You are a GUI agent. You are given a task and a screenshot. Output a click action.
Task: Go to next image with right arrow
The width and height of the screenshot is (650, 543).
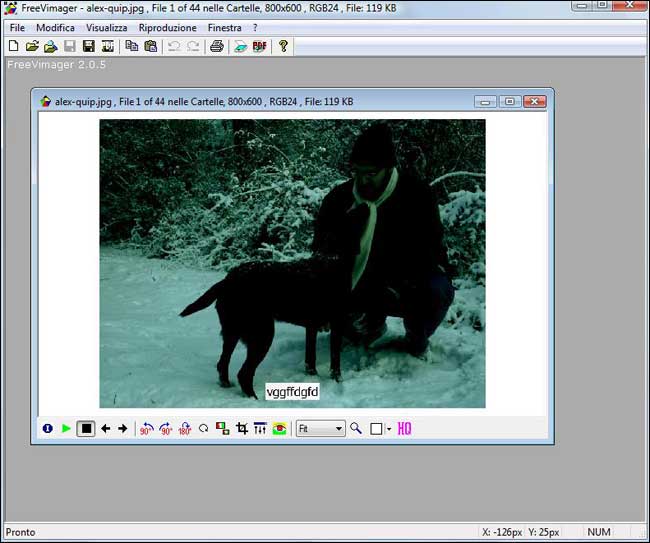click(x=123, y=429)
